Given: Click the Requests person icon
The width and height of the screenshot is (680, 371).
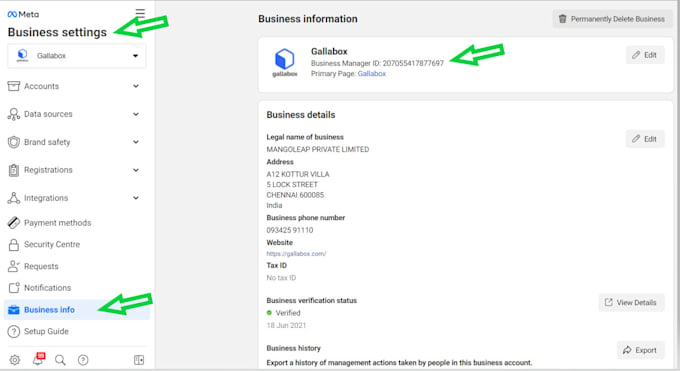Looking at the screenshot, I should 13,266.
